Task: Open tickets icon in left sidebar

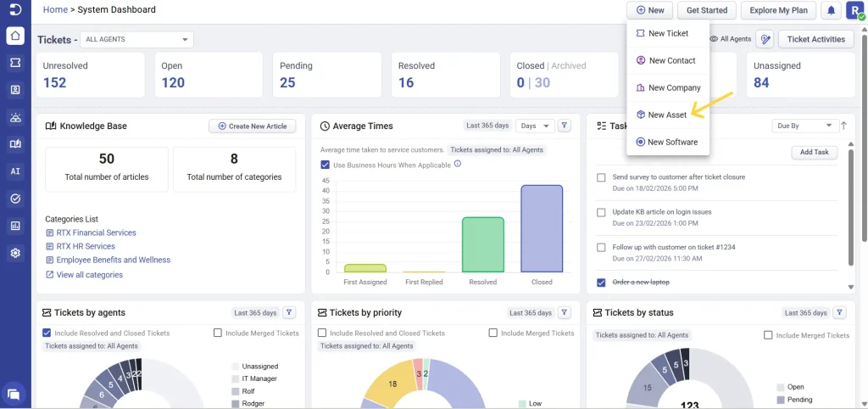Action: click(15, 63)
